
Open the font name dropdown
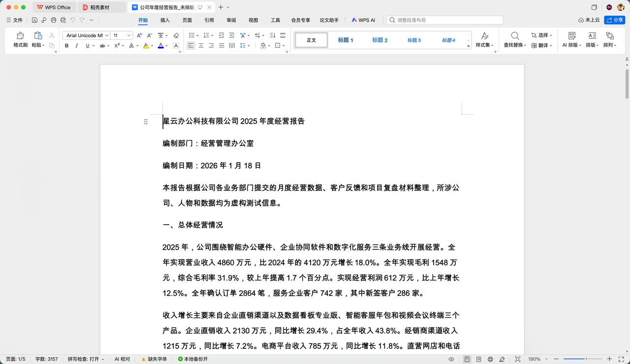point(107,35)
